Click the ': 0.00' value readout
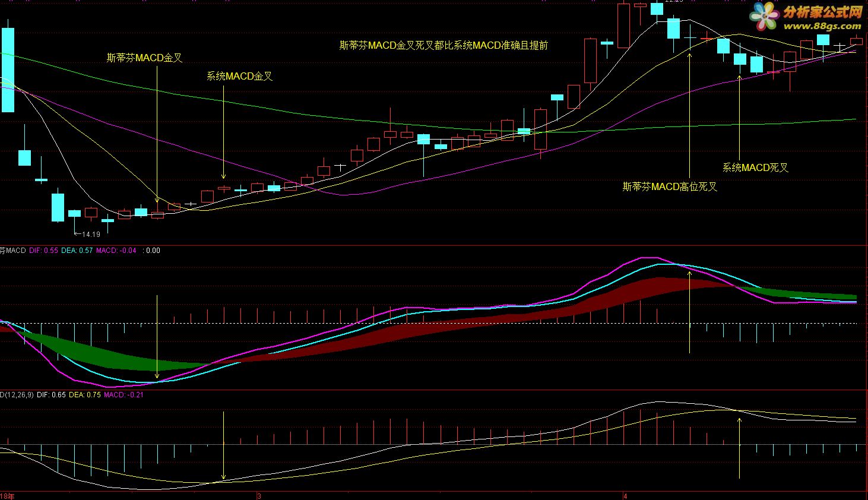This screenshot has width=868, height=500. [x=151, y=251]
